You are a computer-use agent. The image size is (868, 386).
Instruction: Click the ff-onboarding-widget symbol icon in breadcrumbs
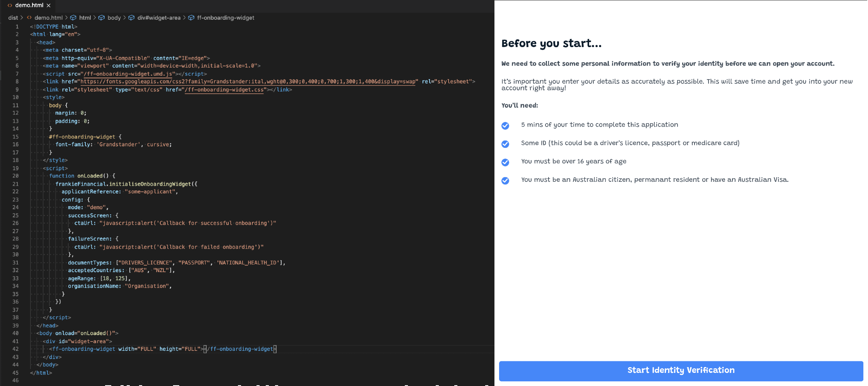191,18
